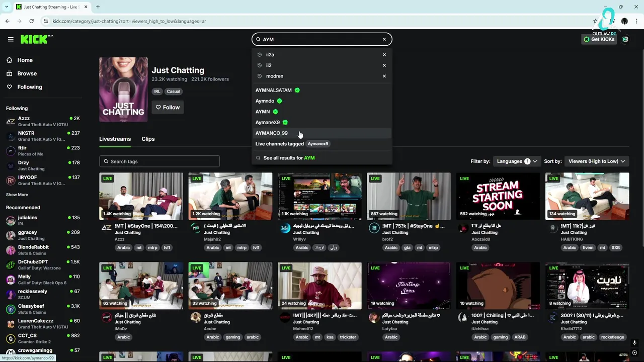This screenshot has height=362, width=644.
Task: Open Just Chatting category cover image
Action: (x=123, y=89)
